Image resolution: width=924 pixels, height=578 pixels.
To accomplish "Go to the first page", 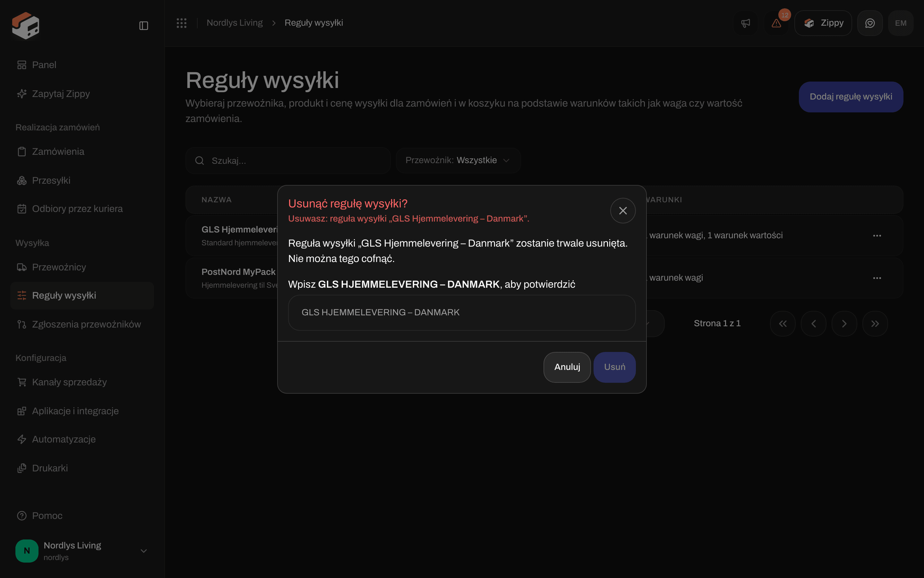I will point(783,324).
